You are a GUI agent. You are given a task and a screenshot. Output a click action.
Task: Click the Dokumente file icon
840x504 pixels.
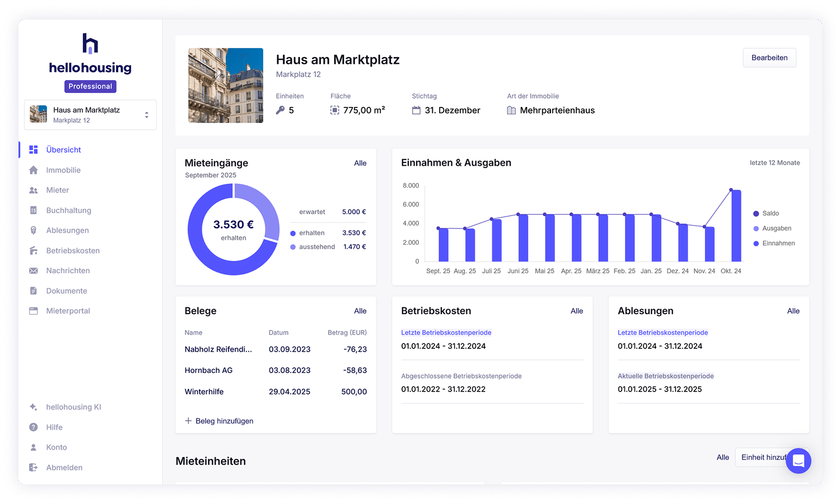click(34, 291)
